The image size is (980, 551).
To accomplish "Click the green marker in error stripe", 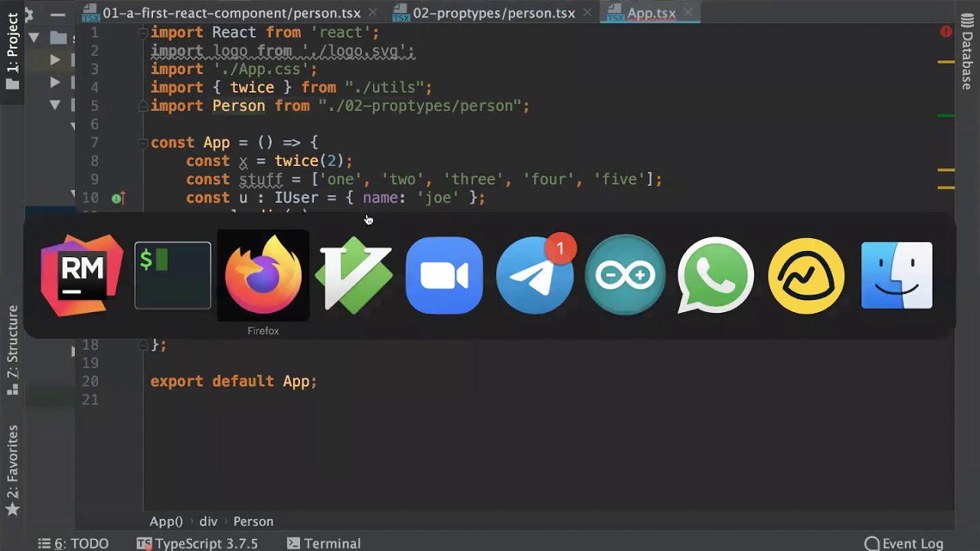I will tap(946, 116).
